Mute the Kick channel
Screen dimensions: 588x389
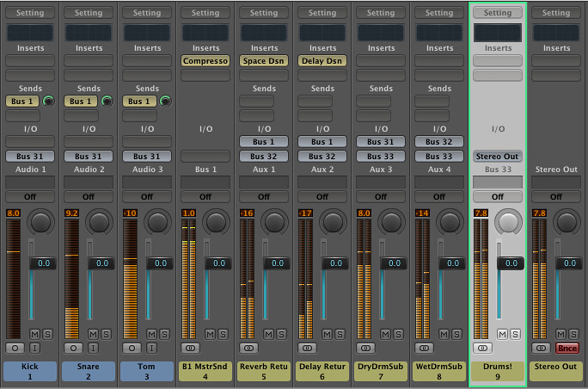tap(34, 333)
